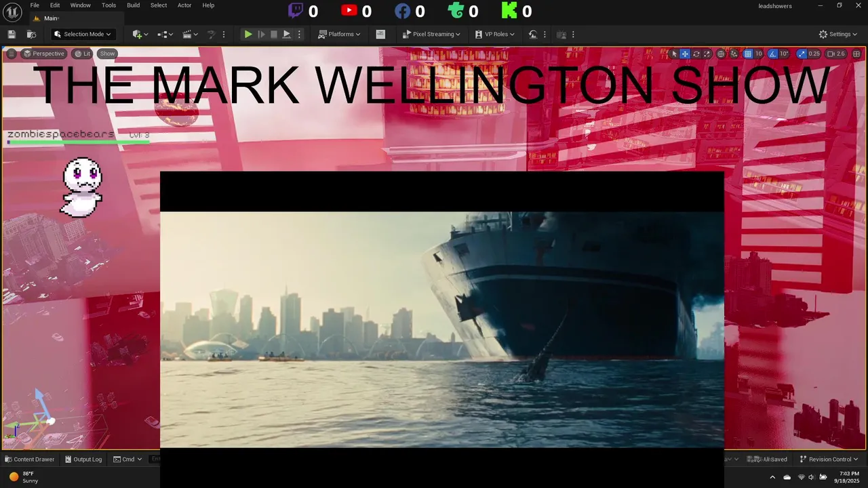Save the current level with the floppy disk icon
This screenshot has height=488, width=868.
12,35
